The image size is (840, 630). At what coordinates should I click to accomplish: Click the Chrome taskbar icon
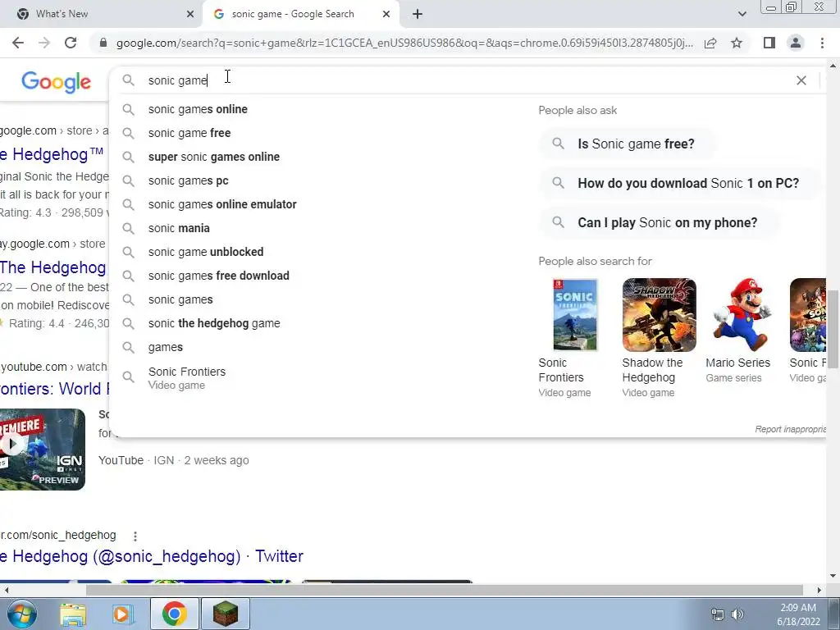pos(174,614)
